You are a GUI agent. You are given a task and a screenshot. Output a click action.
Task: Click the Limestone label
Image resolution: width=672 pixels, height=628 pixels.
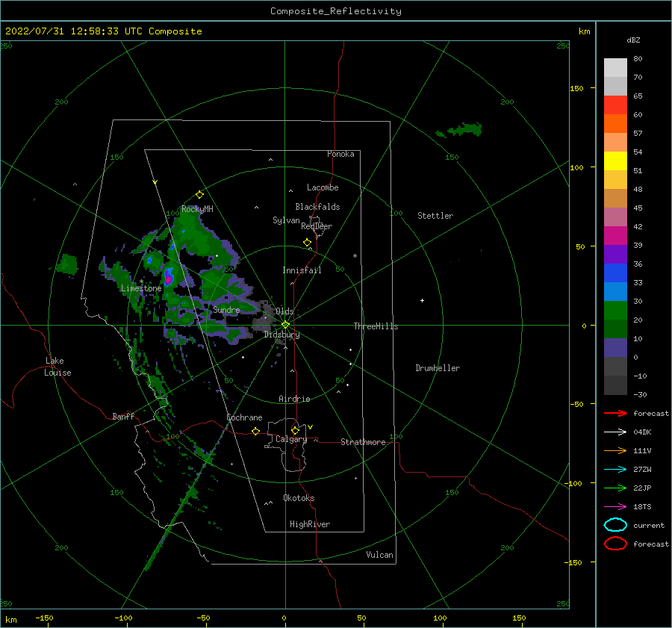point(141,288)
